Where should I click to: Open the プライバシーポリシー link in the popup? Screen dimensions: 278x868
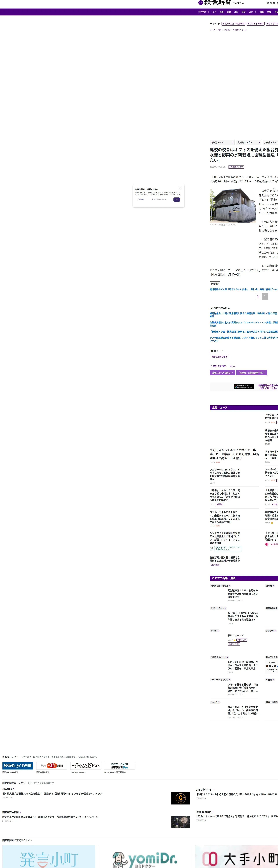pos(159,199)
